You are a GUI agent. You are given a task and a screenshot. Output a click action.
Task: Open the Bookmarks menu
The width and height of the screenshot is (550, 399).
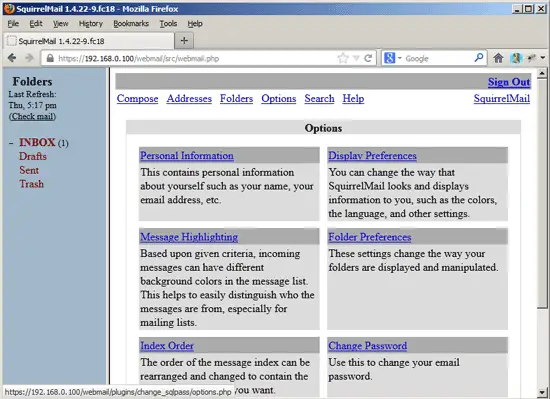click(131, 23)
